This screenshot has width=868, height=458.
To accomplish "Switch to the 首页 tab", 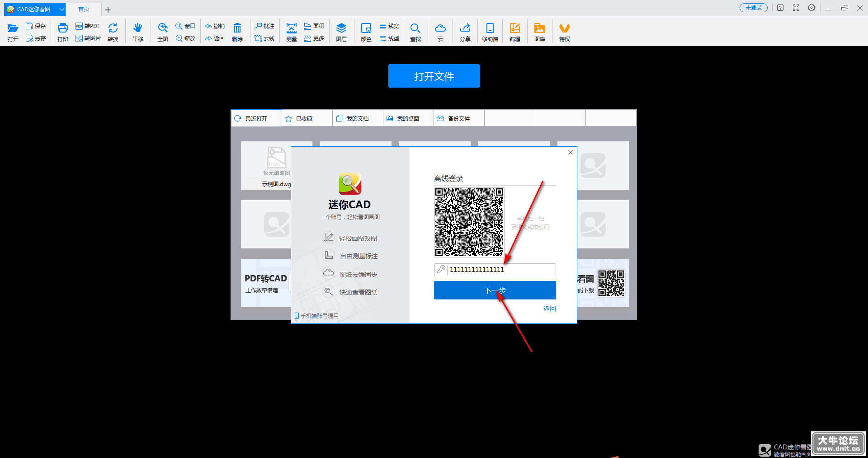I will pos(84,9).
